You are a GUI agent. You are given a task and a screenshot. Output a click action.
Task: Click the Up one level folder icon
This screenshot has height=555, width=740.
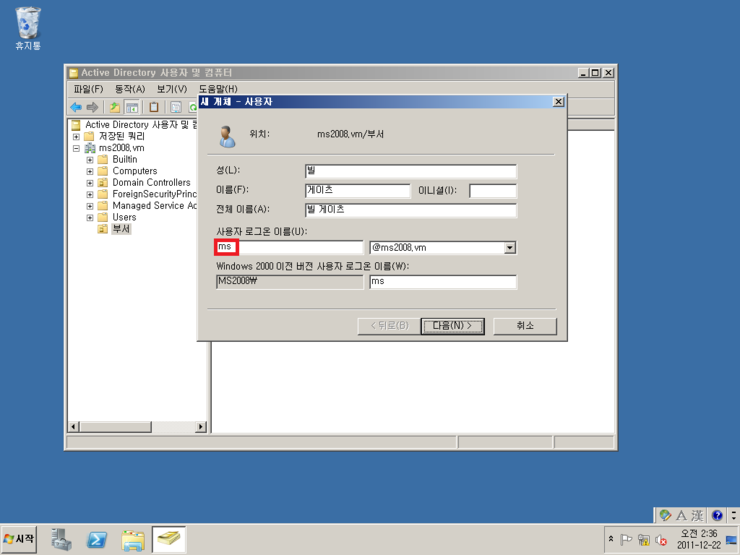115,107
